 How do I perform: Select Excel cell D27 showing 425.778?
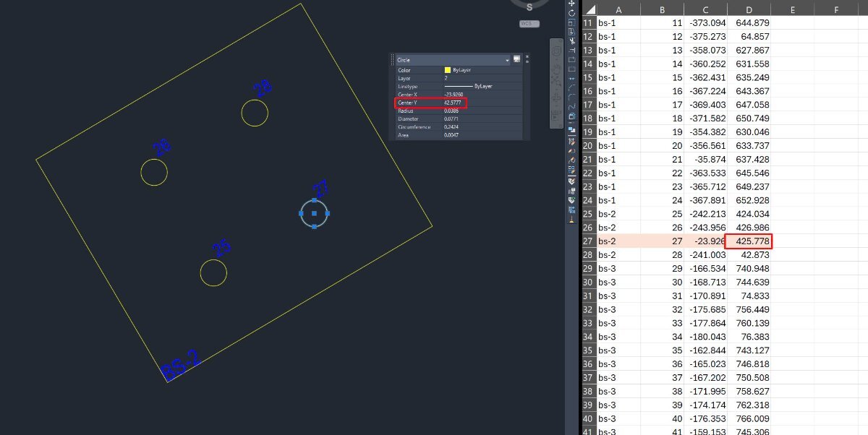[x=748, y=241]
